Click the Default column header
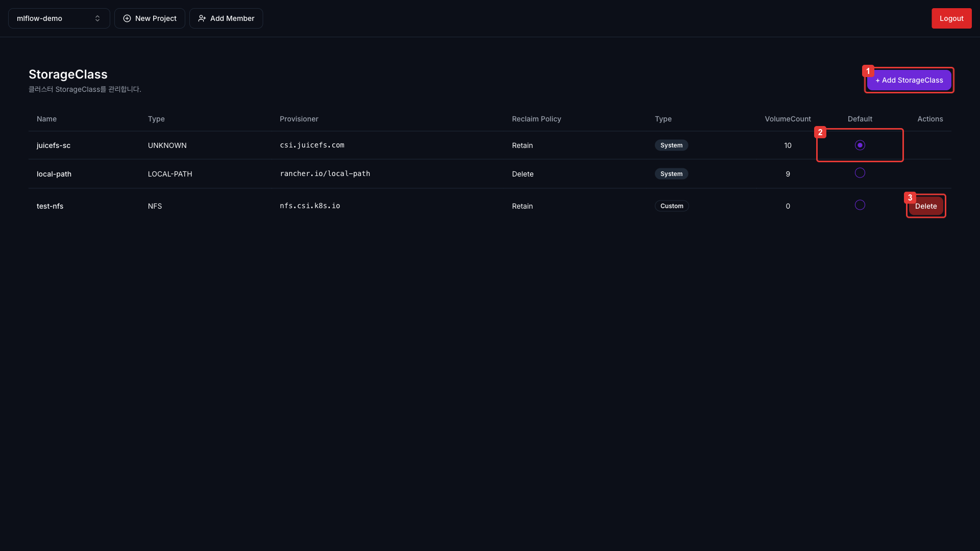The width and height of the screenshot is (980, 551). pyautogui.click(x=860, y=119)
